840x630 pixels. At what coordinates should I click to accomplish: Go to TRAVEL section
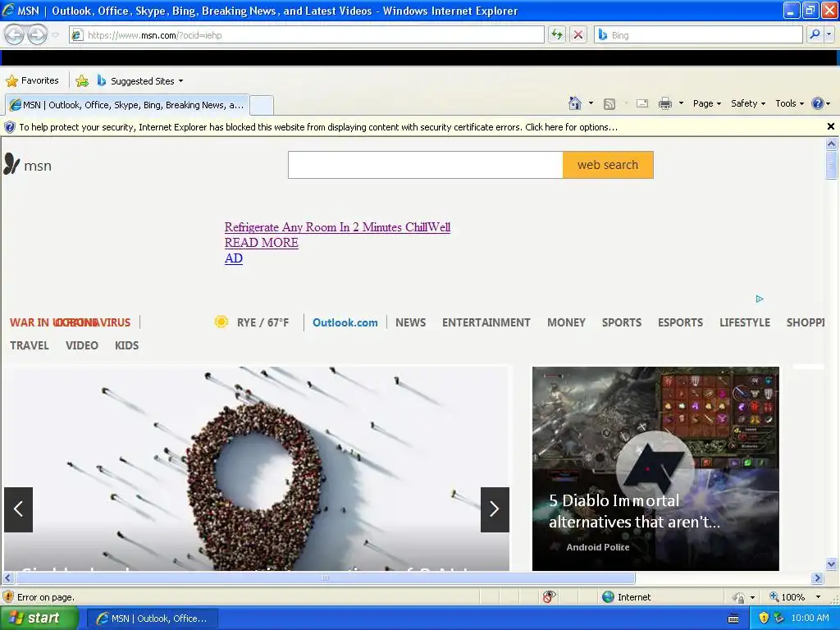point(30,345)
